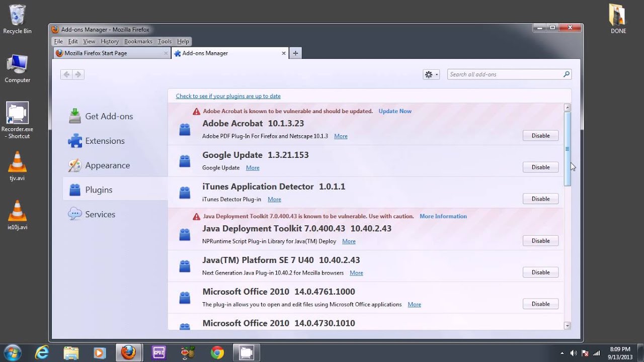Select the tjv.avi VLC file
The image size is (644, 362).
pos(17,166)
